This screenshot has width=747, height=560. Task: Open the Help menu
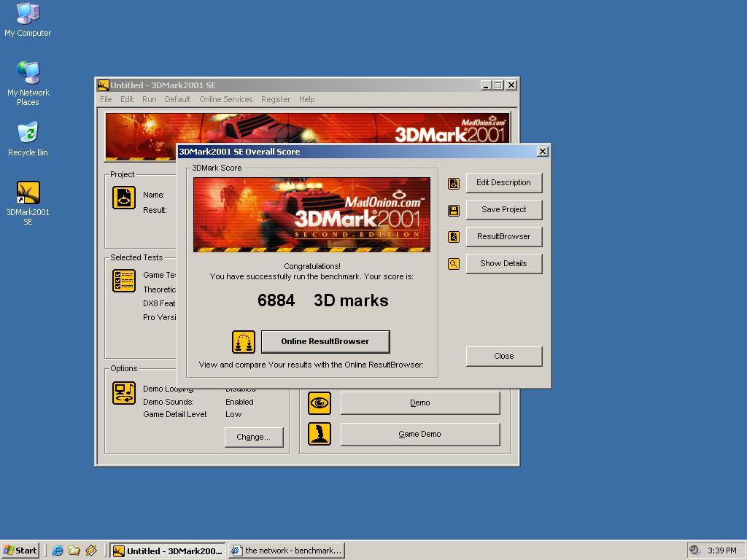[x=307, y=99]
